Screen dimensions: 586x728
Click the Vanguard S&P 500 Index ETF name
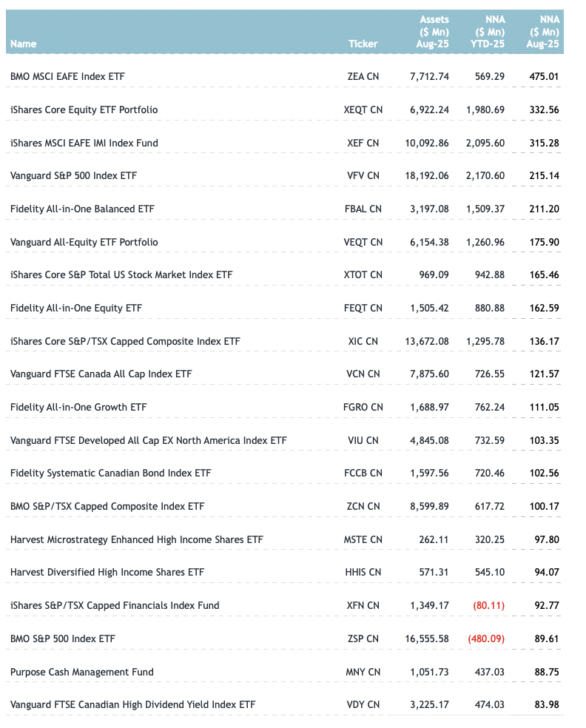pyautogui.click(x=73, y=176)
